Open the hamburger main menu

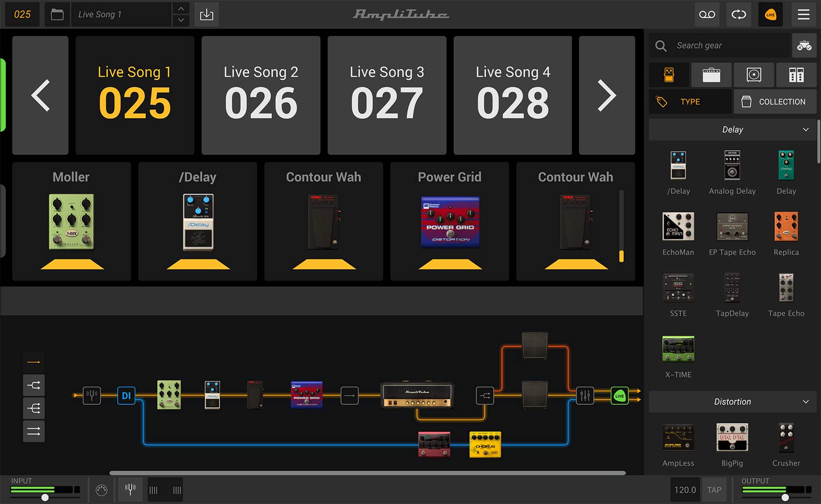coord(804,15)
